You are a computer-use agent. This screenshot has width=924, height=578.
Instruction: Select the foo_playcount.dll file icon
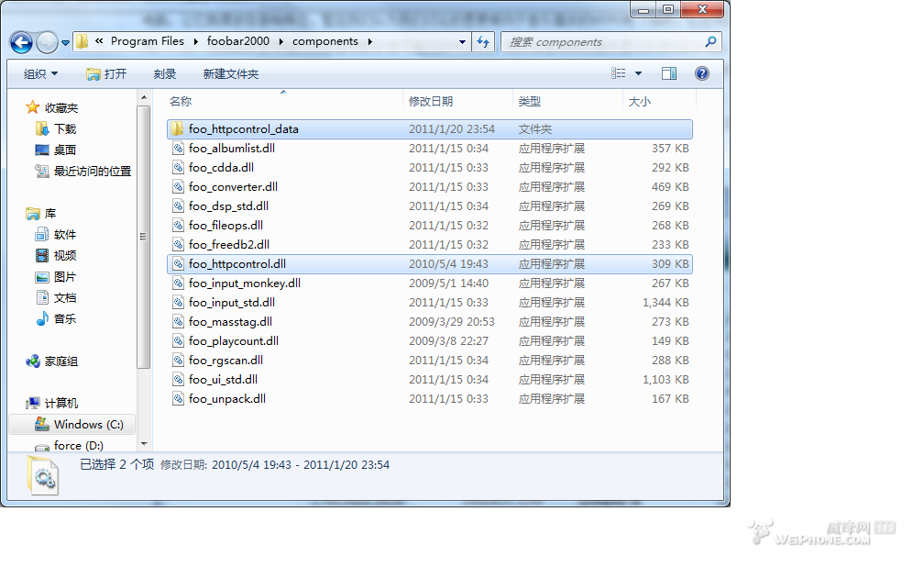tap(178, 341)
